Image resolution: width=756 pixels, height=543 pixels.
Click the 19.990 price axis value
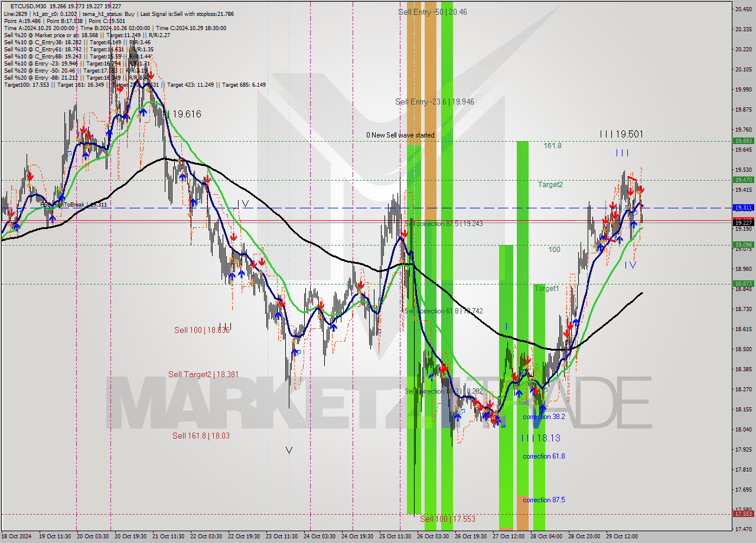tap(743, 90)
